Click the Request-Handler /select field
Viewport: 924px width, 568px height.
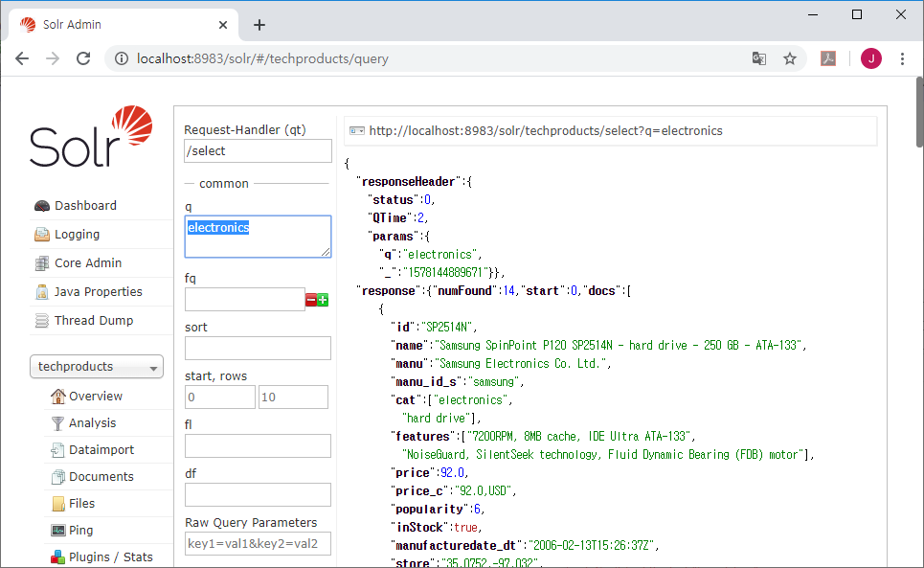259,150
